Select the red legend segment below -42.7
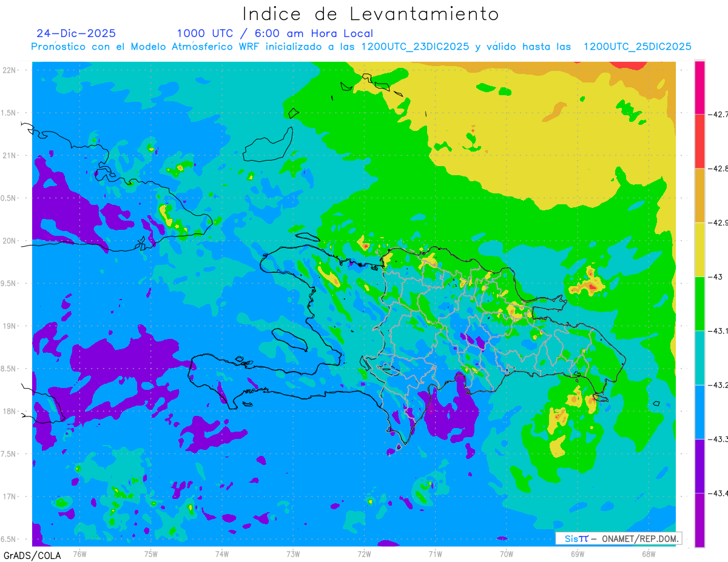This screenshot has height=562, width=728. coord(699,141)
